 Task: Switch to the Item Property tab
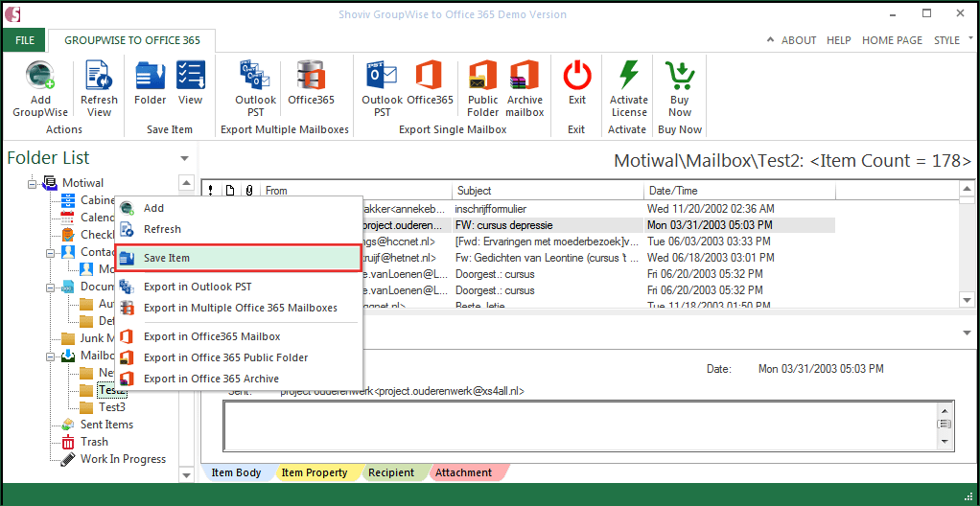314,472
